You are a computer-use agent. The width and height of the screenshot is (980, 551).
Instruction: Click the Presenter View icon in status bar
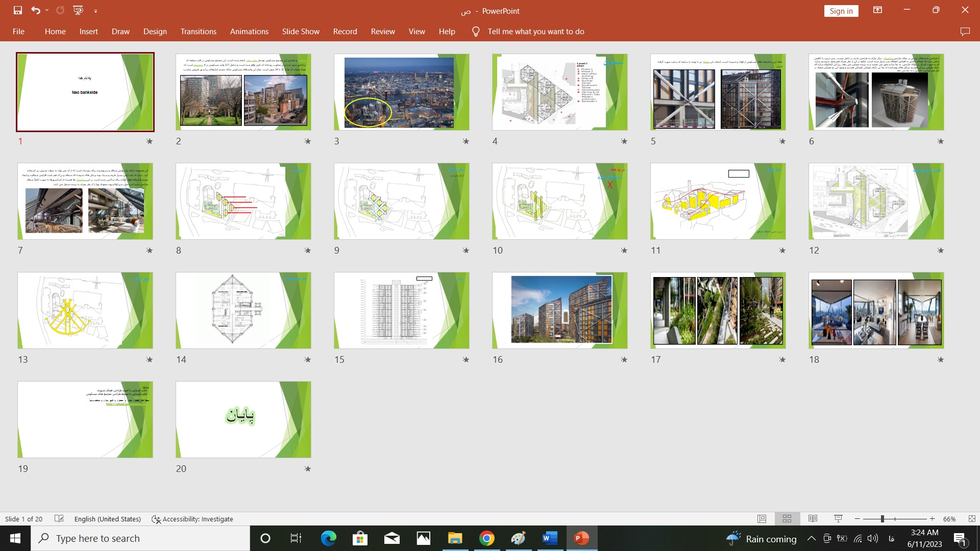point(839,519)
